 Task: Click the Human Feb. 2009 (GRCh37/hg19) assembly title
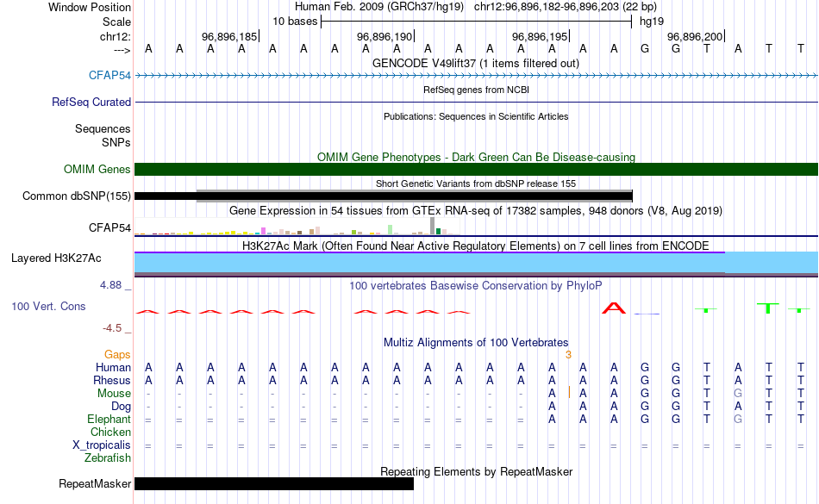pyautogui.click(x=379, y=7)
